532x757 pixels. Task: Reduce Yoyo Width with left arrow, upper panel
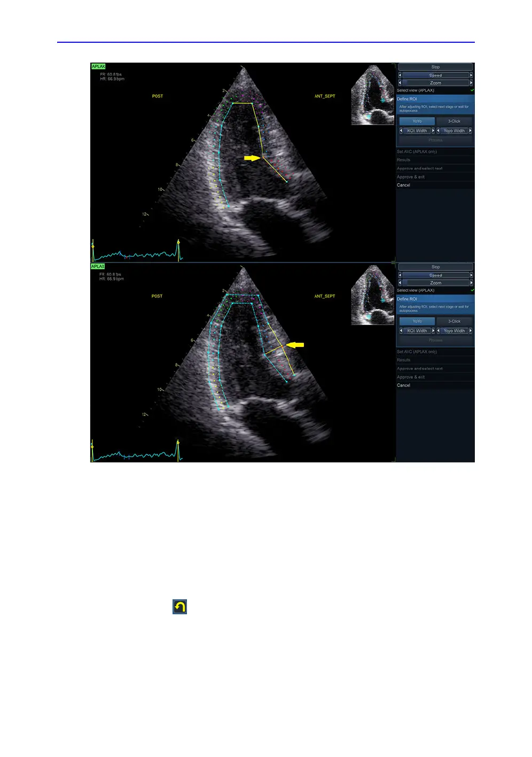439,131
